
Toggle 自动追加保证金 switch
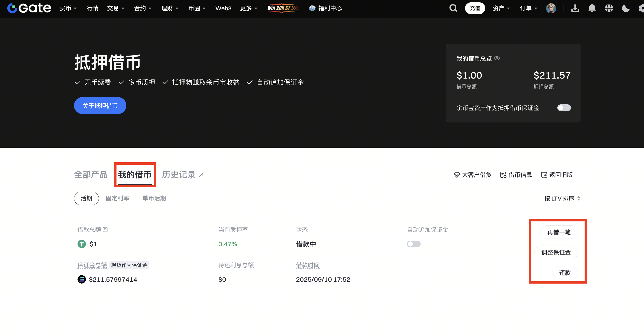tap(414, 244)
